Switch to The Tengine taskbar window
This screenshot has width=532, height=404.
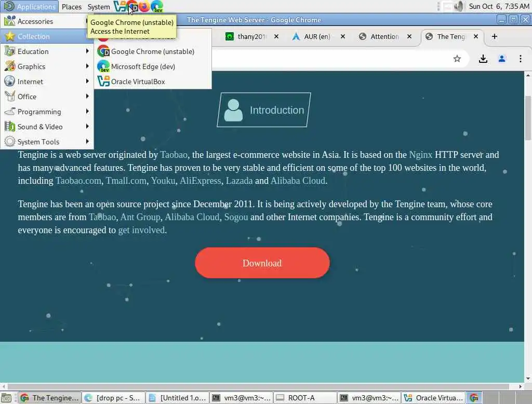pyautogui.click(x=50, y=398)
